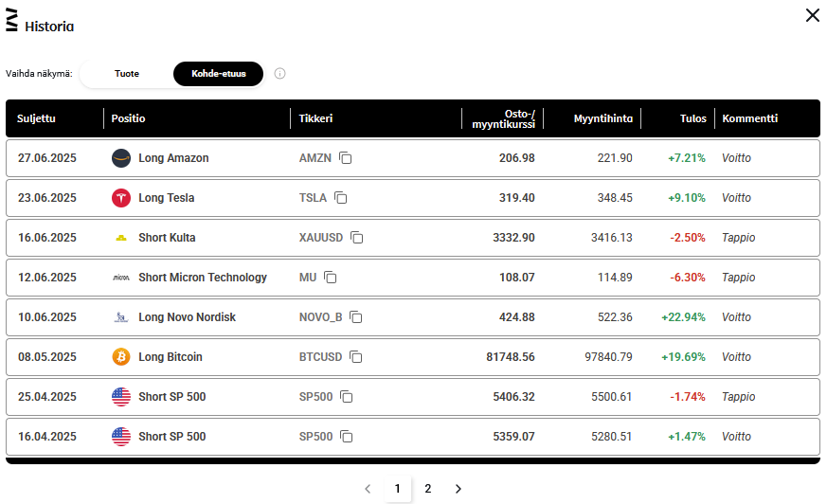Copy the AMZN ticker symbol

tap(346, 158)
